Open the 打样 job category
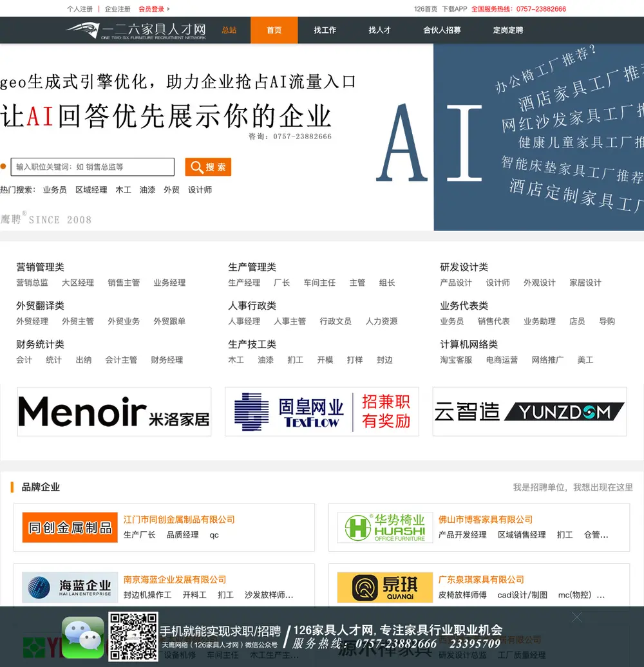The width and height of the screenshot is (644, 667). (x=355, y=360)
